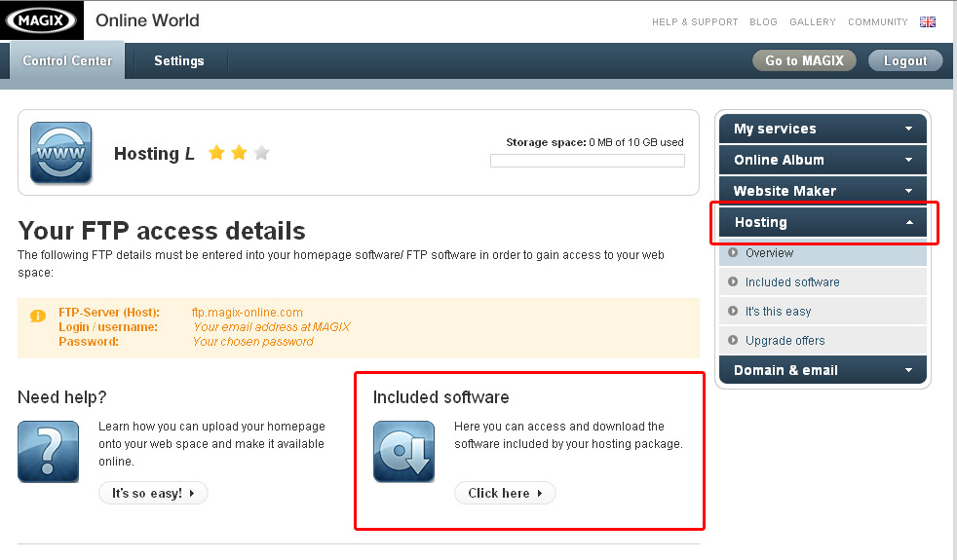Open the Gallery link in header

[813, 22]
